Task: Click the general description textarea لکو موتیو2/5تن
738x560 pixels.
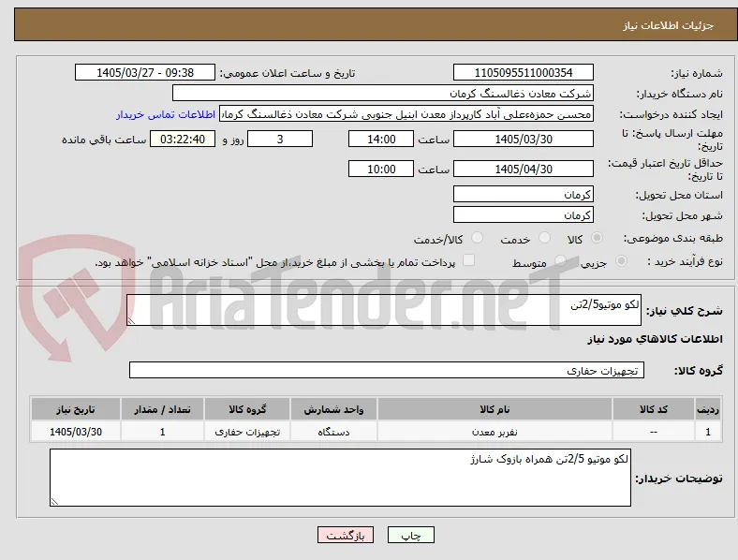Action: (x=384, y=310)
